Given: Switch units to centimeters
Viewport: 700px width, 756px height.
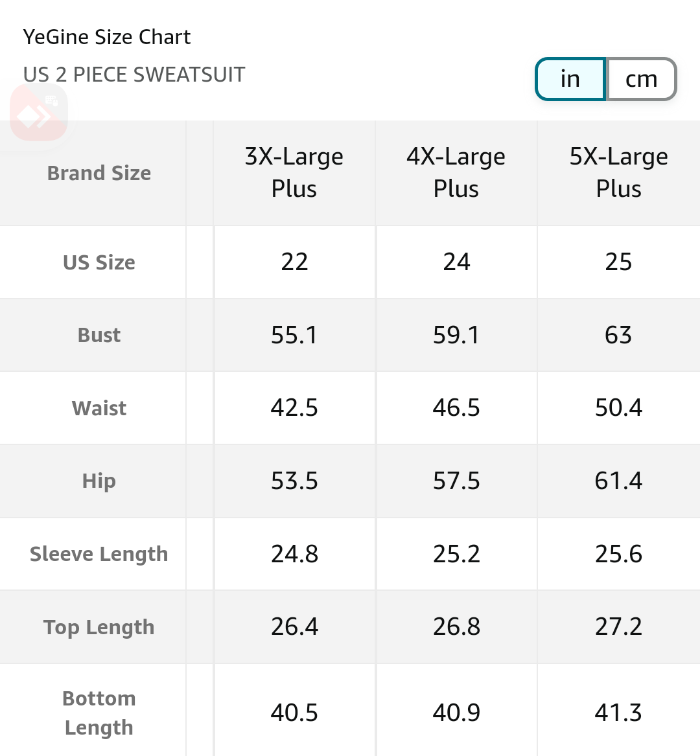Looking at the screenshot, I should [x=641, y=79].
